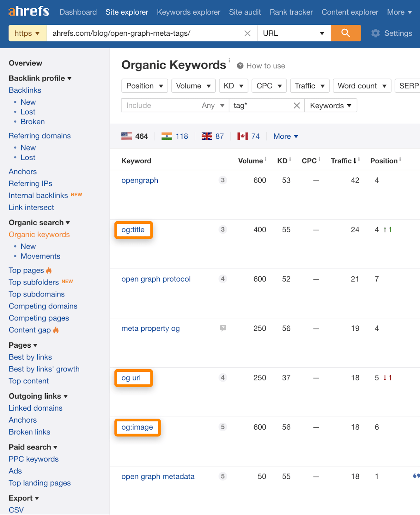Click the question badge for meta property og
The image size is (420, 515).
click(x=223, y=328)
